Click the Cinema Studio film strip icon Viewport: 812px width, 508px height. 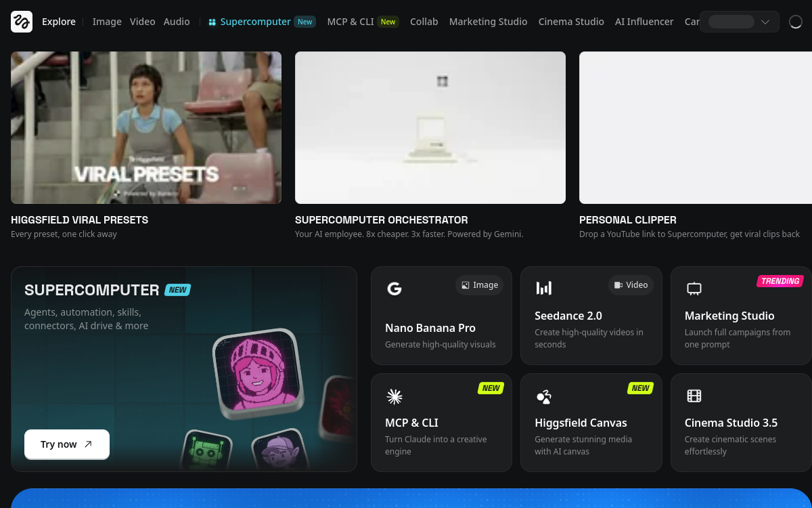[x=694, y=396]
